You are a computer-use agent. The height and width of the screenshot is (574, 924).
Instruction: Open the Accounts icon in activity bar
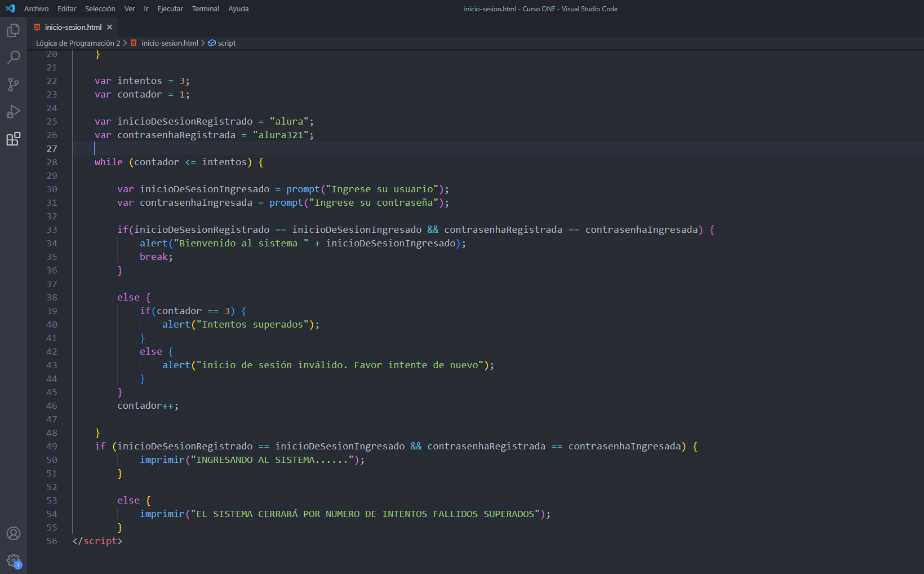[x=14, y=533]
